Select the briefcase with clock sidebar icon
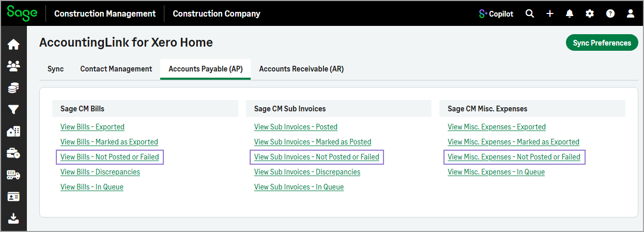The image size is (644, 232). (x=13, y=153)
